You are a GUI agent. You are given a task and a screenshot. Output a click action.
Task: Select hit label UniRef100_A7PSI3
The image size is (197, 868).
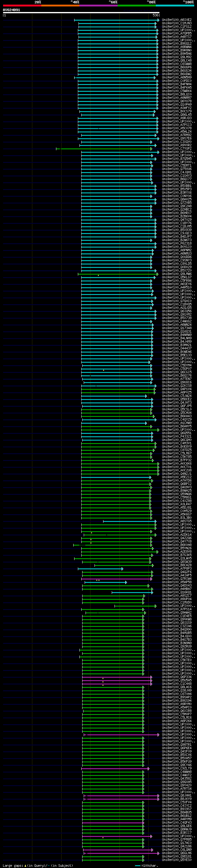tap(177, 125)
